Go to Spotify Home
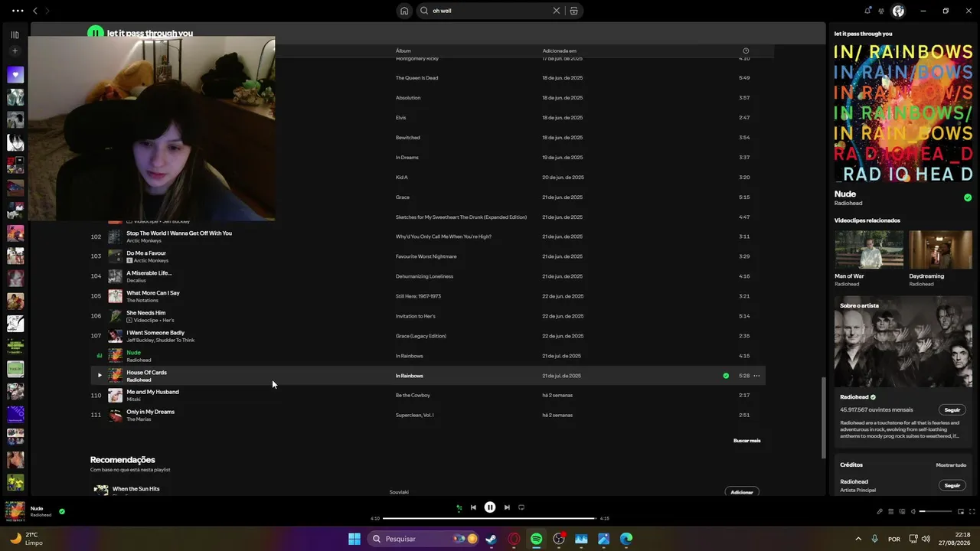 [x=404, y=11]
